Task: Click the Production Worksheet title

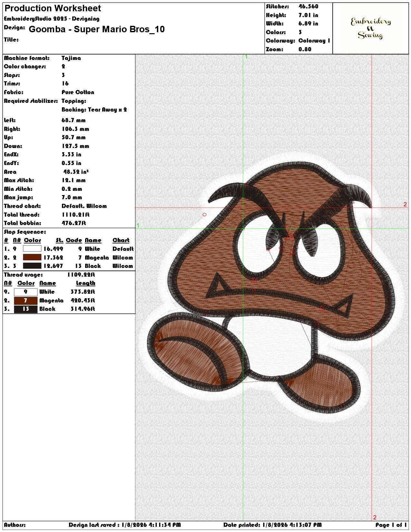Action: (53, 8)
